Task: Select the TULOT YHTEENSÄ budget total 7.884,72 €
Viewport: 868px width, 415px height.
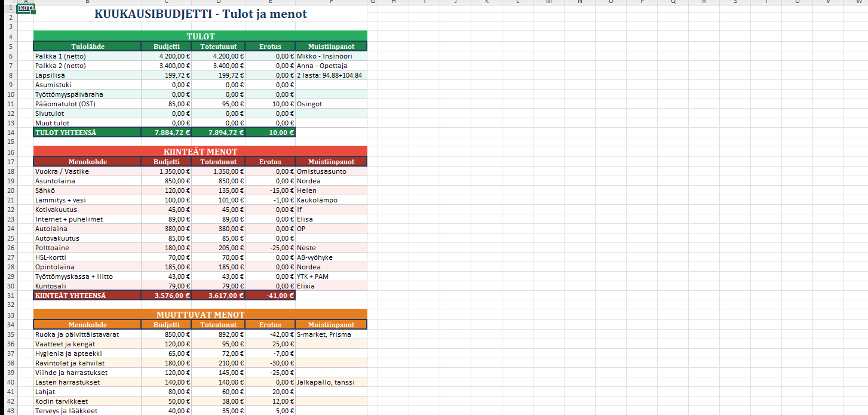Action: pyautogui.click(x=167, y=133)
